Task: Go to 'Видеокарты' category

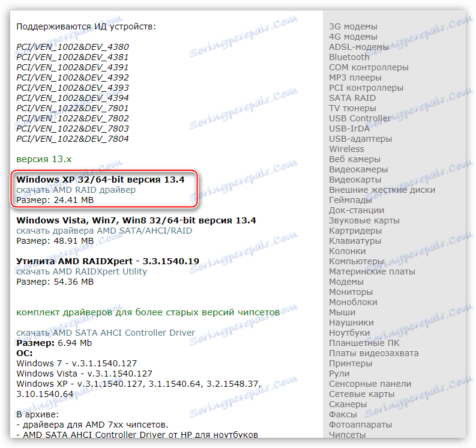Action: [x=355, y=180]
